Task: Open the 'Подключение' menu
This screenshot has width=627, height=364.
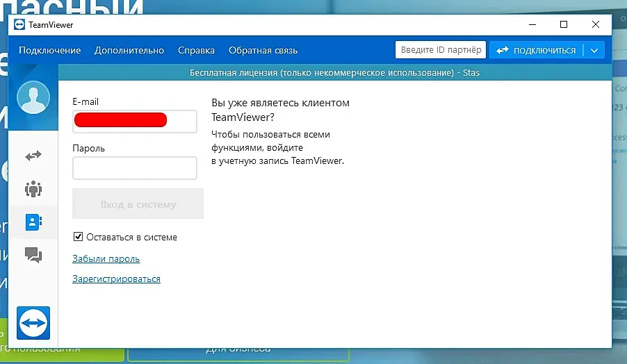Action: 49,50
